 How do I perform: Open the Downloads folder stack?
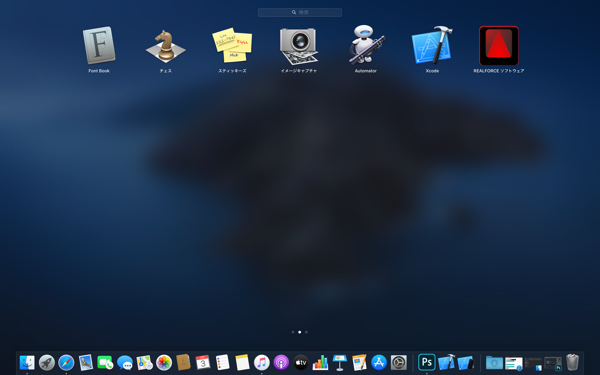[x=494, y=362]
